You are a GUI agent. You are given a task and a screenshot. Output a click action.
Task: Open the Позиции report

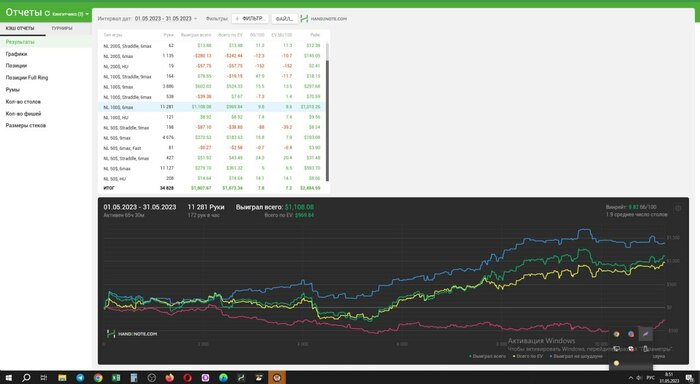46,66
